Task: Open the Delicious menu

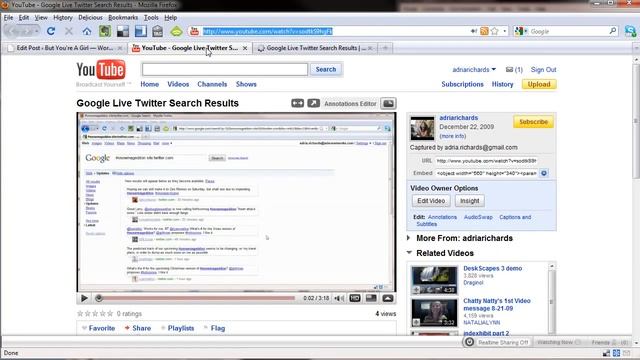Action: [90, 18]
